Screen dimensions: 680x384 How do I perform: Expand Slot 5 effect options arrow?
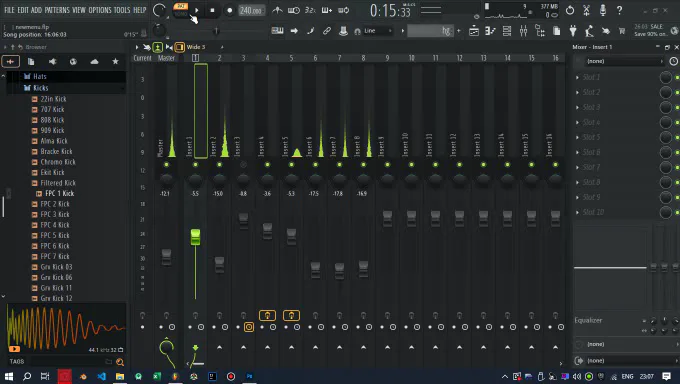[577, 138]
